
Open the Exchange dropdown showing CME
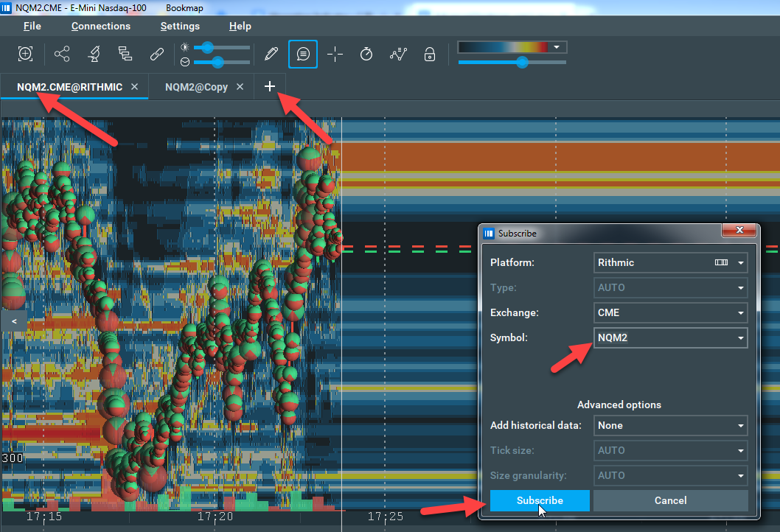671,312
